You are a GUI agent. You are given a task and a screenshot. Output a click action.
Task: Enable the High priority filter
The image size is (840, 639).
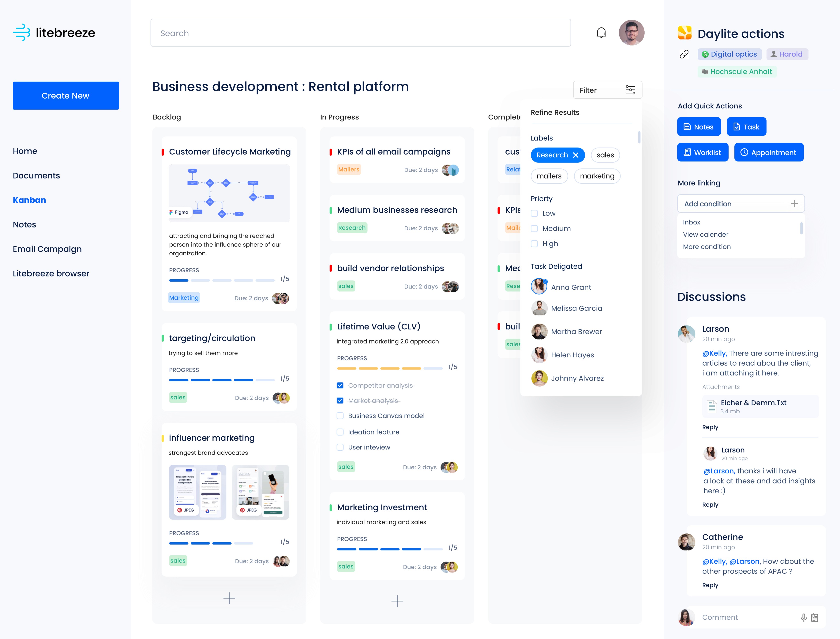point(534,244)
